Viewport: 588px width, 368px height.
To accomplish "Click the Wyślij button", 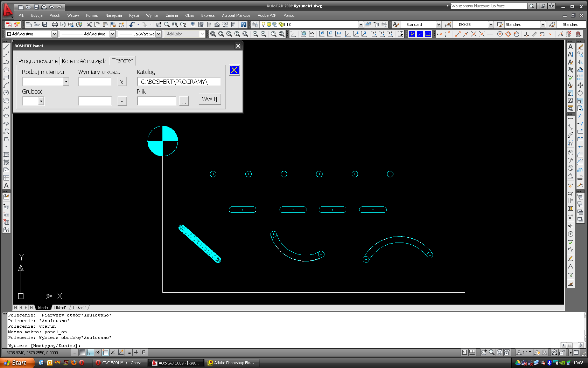I will [210, 99].
